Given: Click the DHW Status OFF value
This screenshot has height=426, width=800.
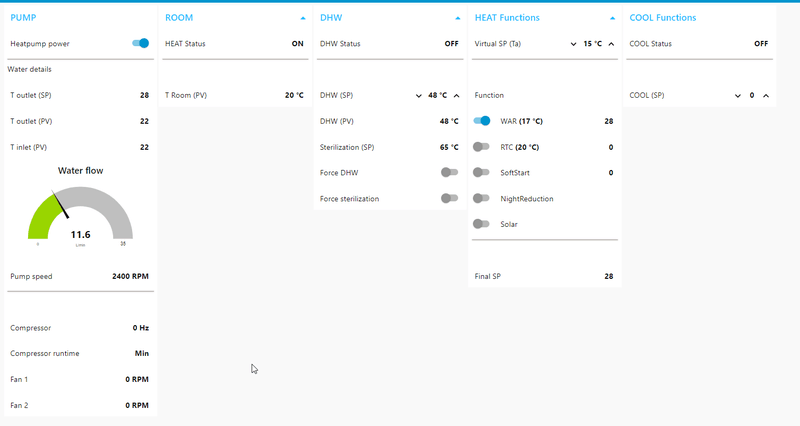Looking at the screenshot, I should [x=452, y=43].
